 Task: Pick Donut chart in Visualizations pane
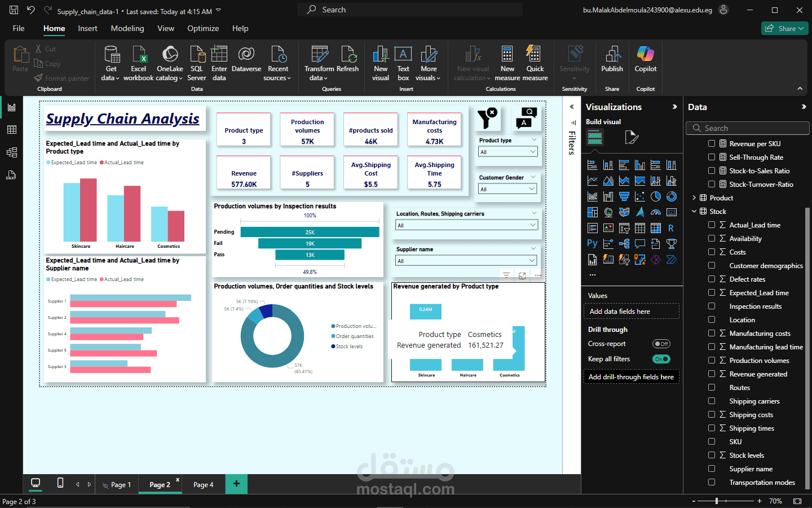pyautogui.click(x=672, y=196)
